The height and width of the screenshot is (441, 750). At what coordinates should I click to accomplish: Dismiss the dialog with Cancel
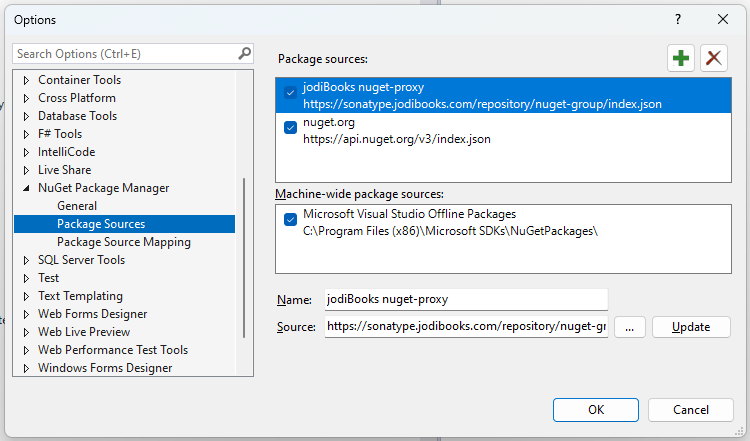coord(691,410)
